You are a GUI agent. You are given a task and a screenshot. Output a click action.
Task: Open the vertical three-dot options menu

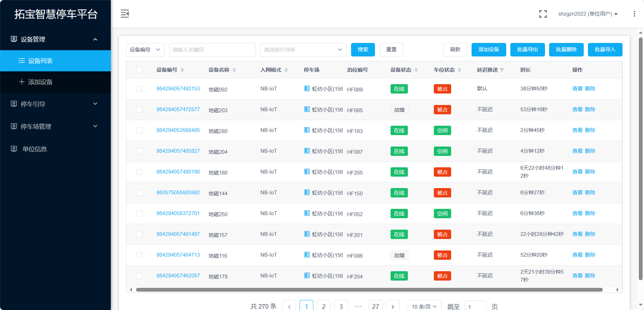tap(634, 14)
